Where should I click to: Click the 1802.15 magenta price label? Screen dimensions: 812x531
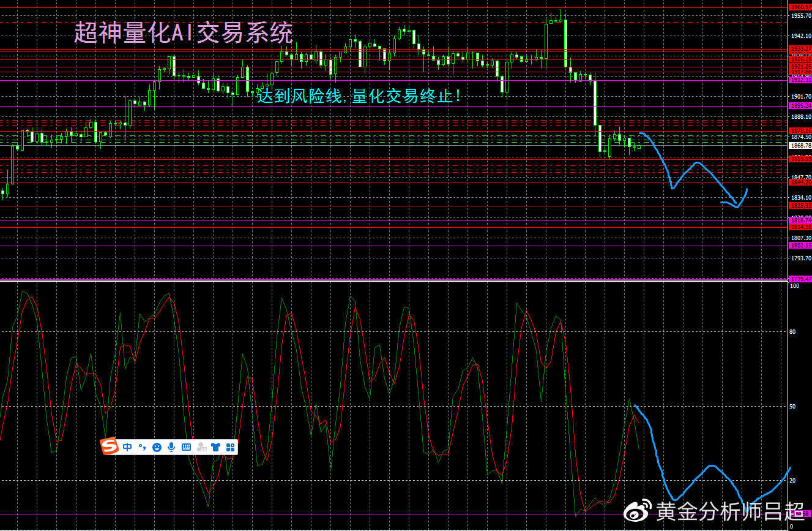point(800,245)
